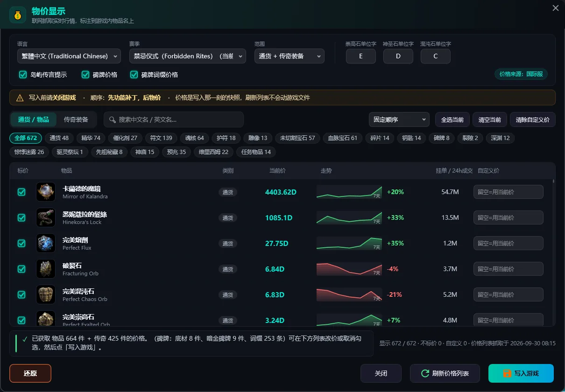This screenshot has width=565, height=392.
Task: Click the 写入游戏 button
Action: 521,373
